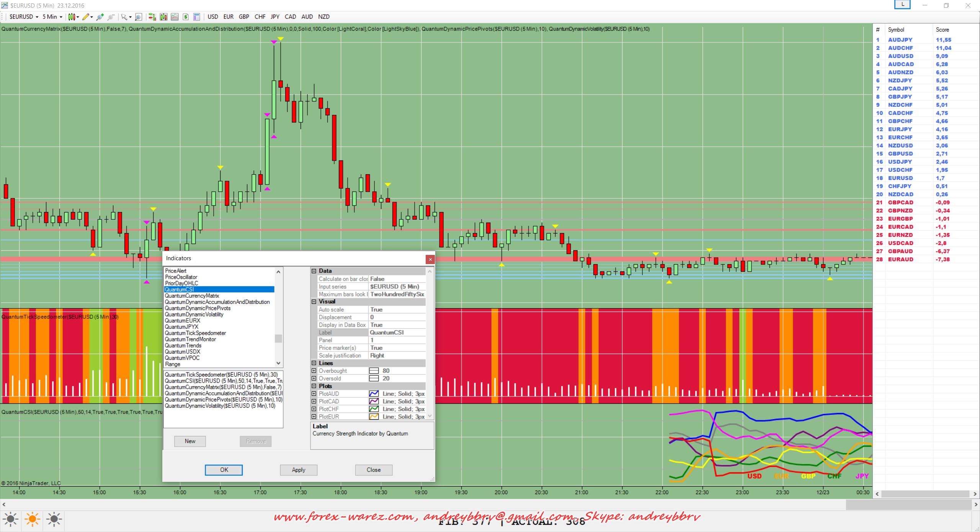Click the zoom out magnifier icon
Viewport: 980px width, 532px height.
[x=111, y=17]
